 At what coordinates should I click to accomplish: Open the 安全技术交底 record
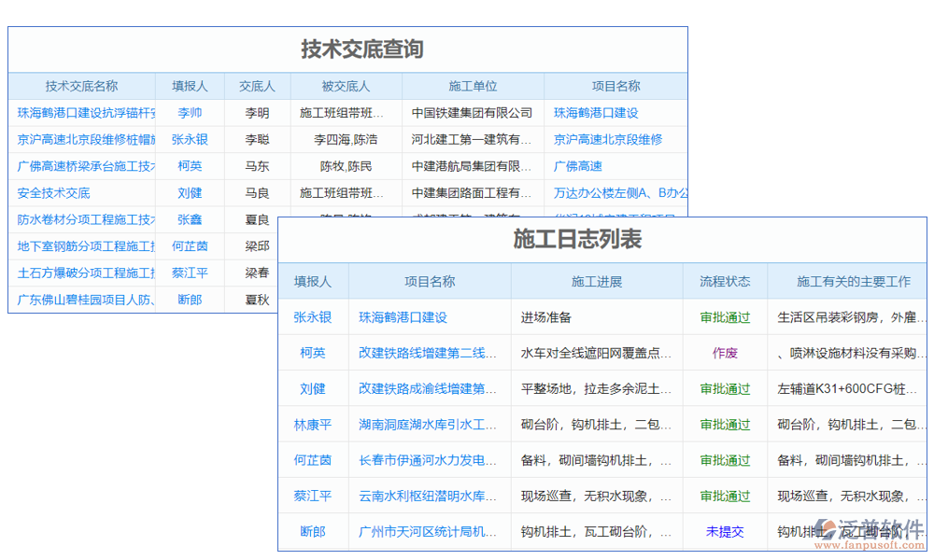coord(56,193)
